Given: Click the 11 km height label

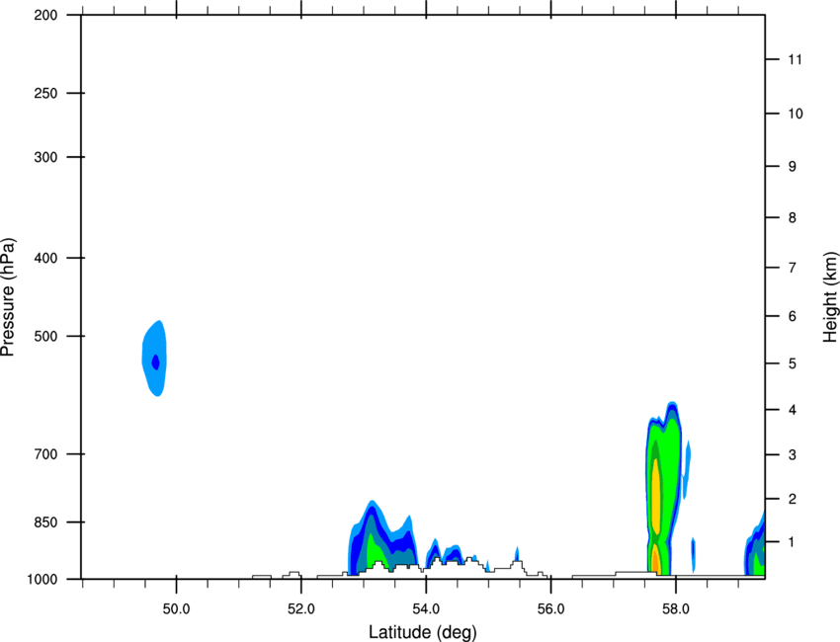Looking at the screenshot, I should (x=795, y=59).
